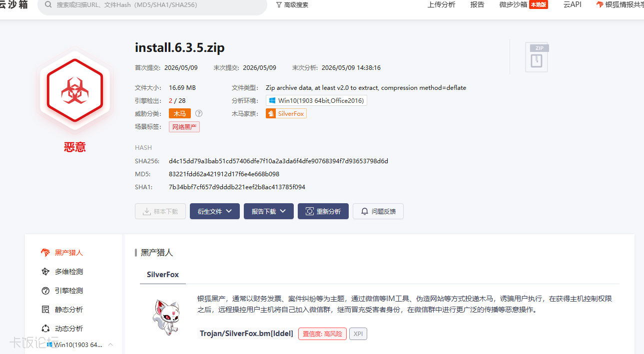Click the 黑产猎人 section heading

[157, 253]
